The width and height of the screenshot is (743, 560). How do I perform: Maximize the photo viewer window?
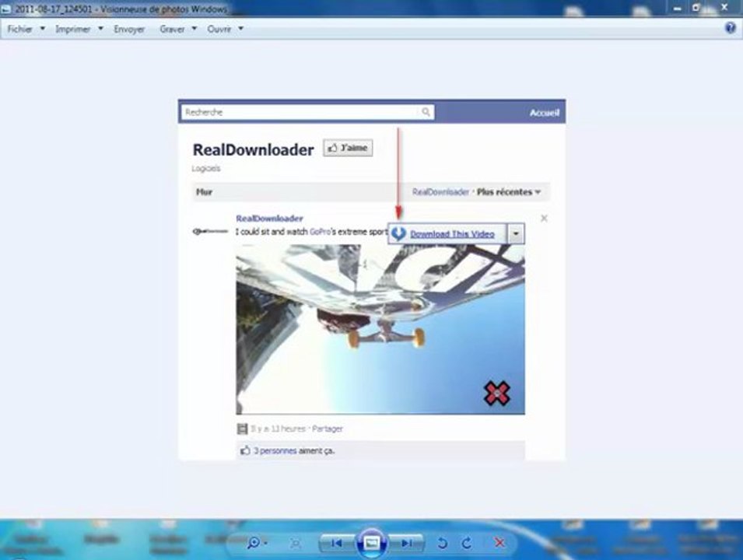pos(696,8)
